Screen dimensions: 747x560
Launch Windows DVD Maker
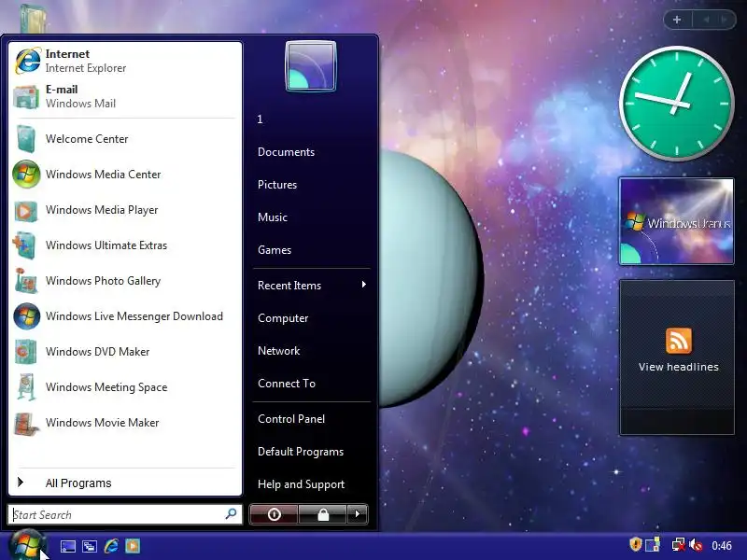tap(125, 352)
